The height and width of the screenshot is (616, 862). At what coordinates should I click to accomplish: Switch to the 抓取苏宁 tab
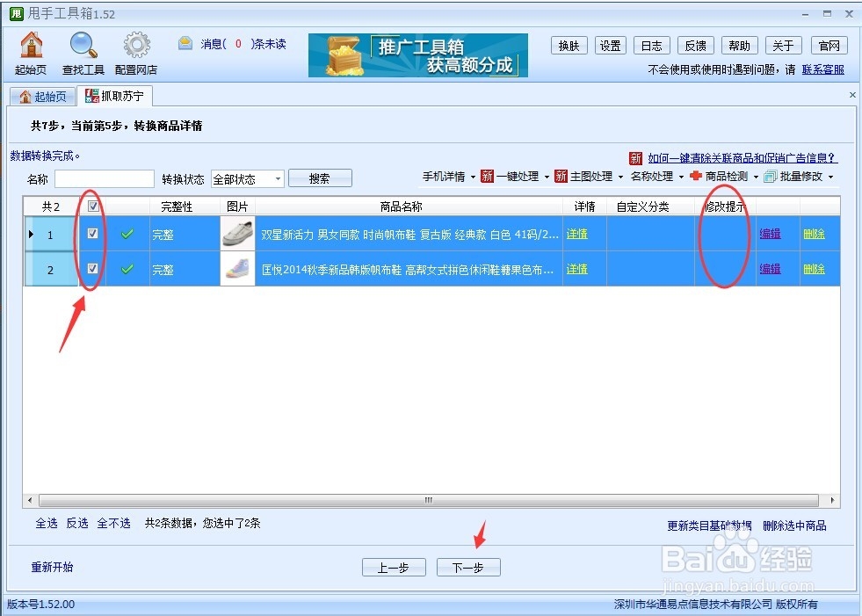point(115,96)
